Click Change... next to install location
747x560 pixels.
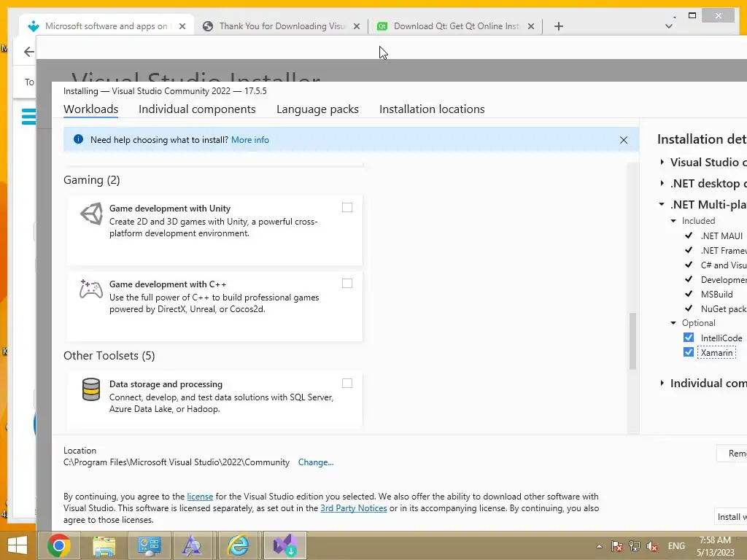coord(316,462)
